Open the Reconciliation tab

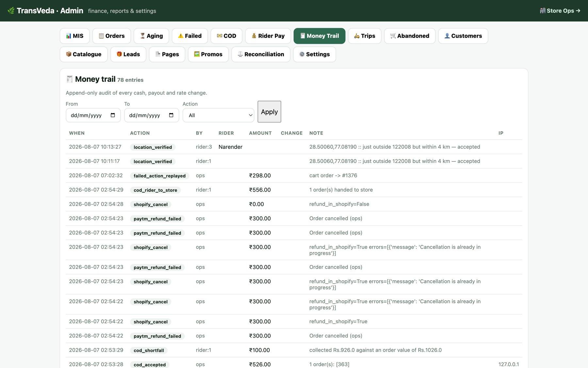point(261,54)
